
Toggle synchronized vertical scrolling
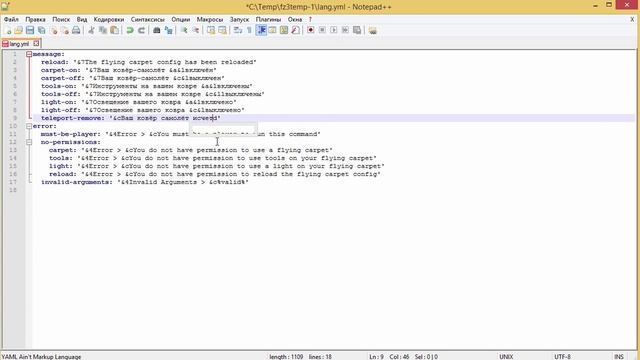click(211, 30)
